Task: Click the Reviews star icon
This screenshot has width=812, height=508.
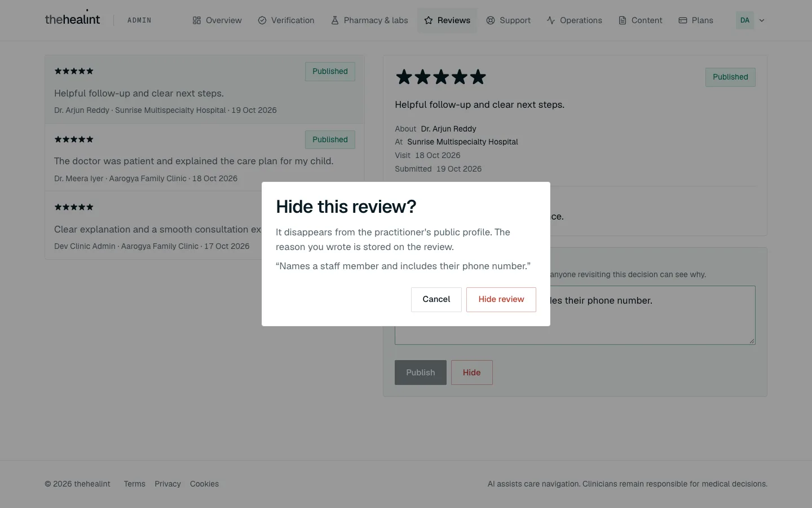Action: [x=429, y=20]
